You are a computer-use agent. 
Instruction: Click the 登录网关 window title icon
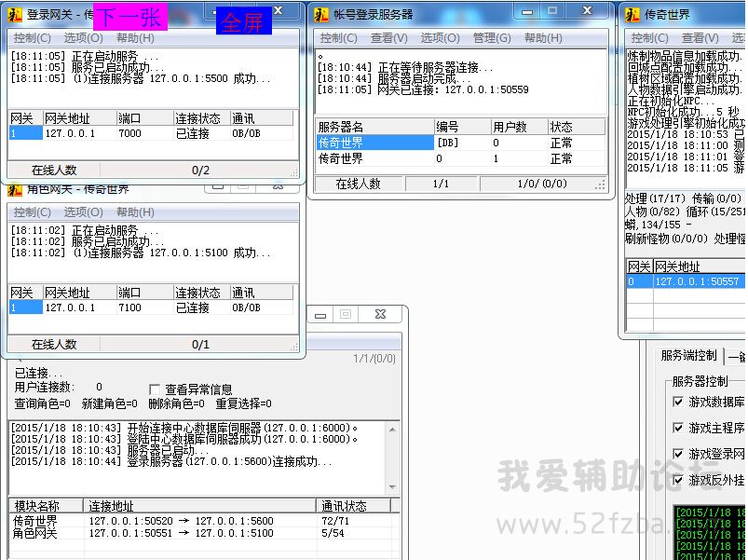pos(15,15)
